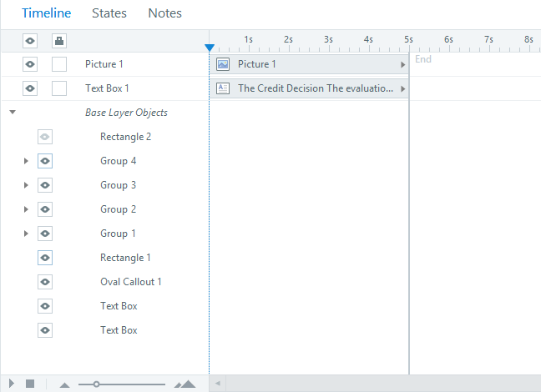Lock the Text Box 1 object

(59, 88)
